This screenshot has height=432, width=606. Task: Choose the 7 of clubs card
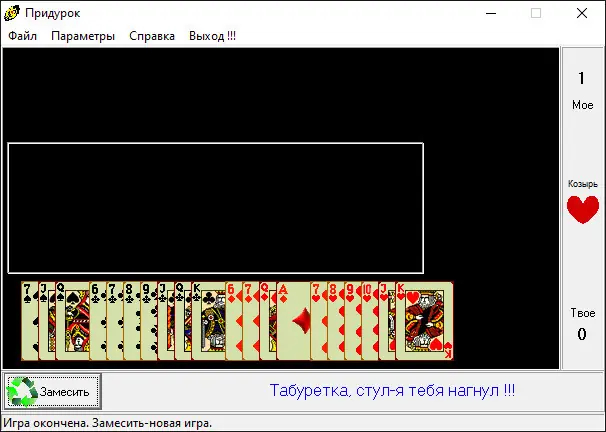tap(115, 321)
